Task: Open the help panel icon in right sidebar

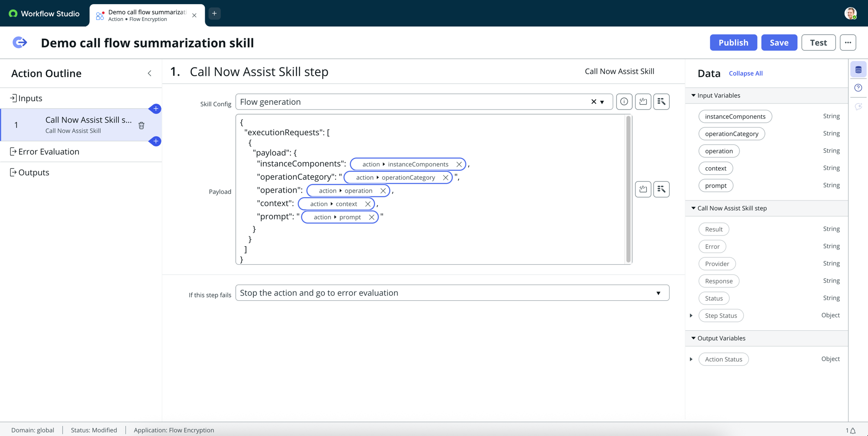Action: point(858,88)
